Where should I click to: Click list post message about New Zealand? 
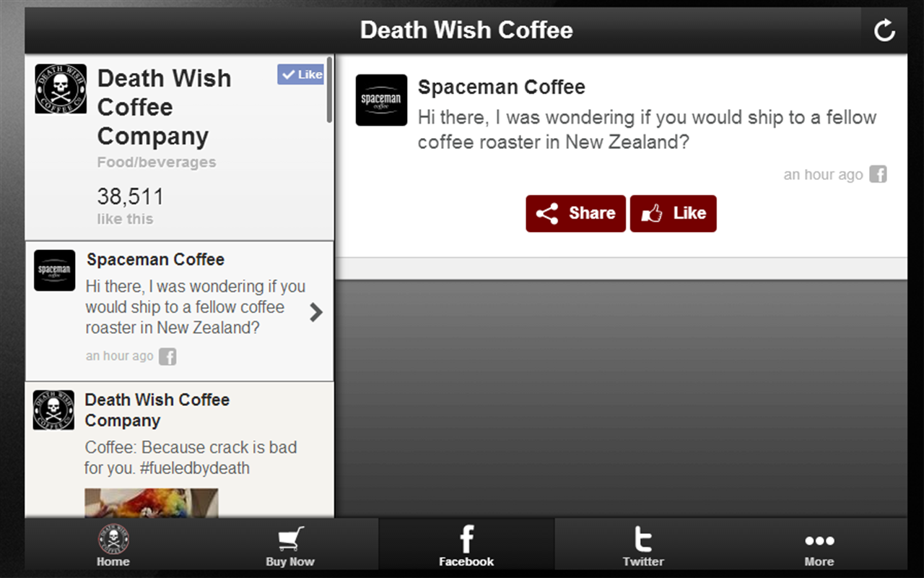[196, 307]
